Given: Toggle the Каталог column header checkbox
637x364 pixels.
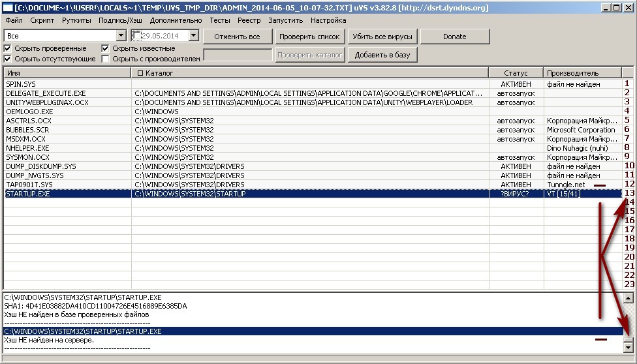Looking at the screenshot, I should tap(140, 73).
